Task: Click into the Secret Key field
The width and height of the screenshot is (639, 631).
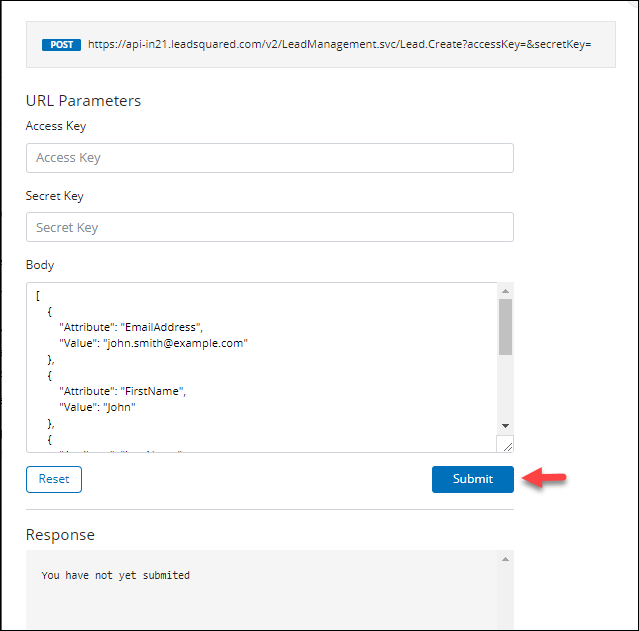Action: coord(269,227)
